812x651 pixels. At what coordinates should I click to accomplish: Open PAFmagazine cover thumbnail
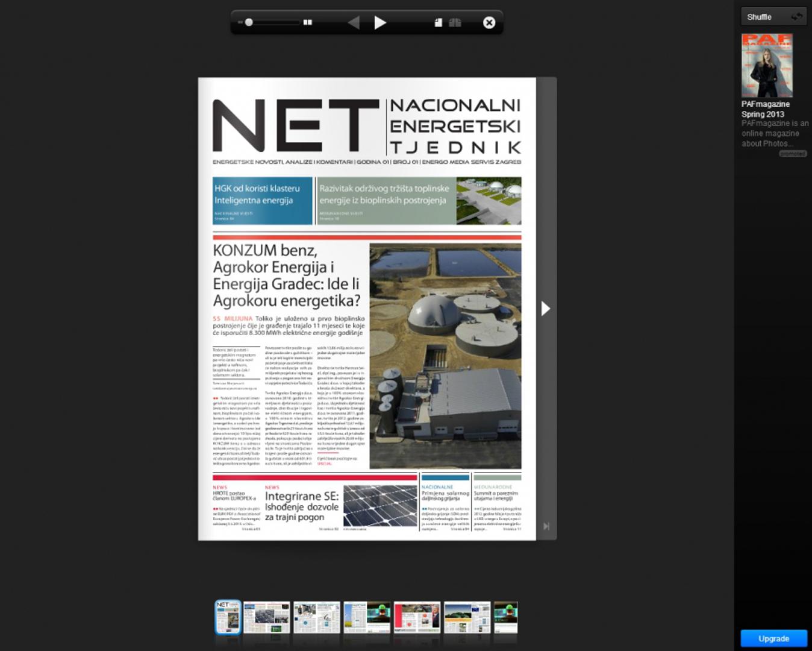click(767, 65)
